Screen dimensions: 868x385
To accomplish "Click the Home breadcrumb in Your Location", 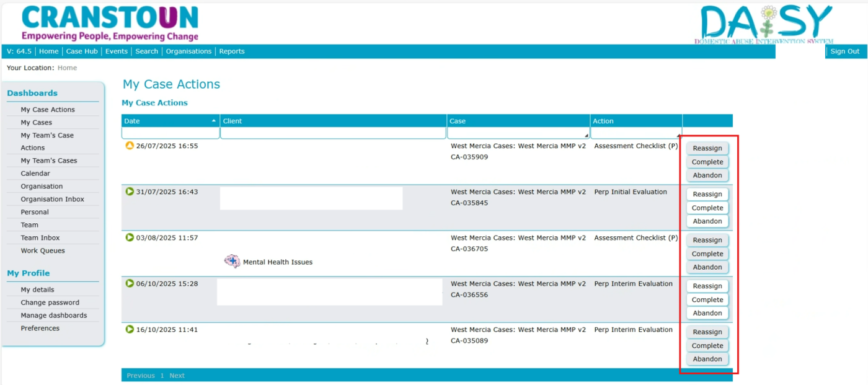I will [68, 68].
